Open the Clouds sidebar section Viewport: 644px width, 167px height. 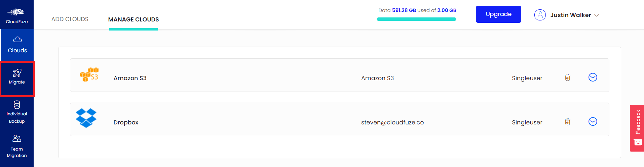tap(17, 45)
